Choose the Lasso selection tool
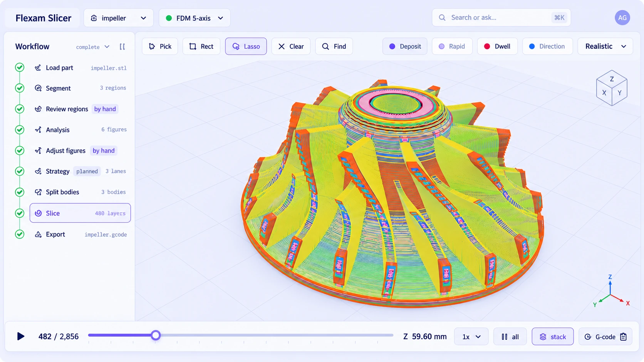This screenshot has height=362, width=644. pyautogui.click(x=246, y=46)
